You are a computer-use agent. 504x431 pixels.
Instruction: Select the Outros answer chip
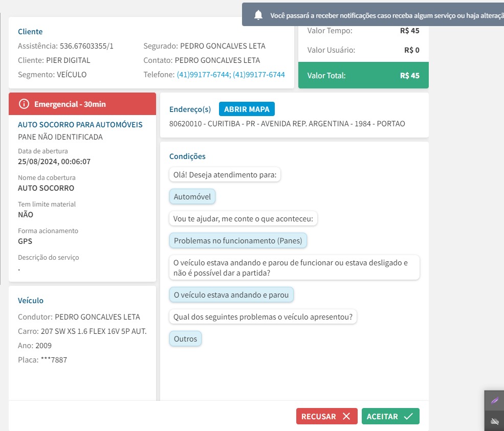(x=185, y=339)
